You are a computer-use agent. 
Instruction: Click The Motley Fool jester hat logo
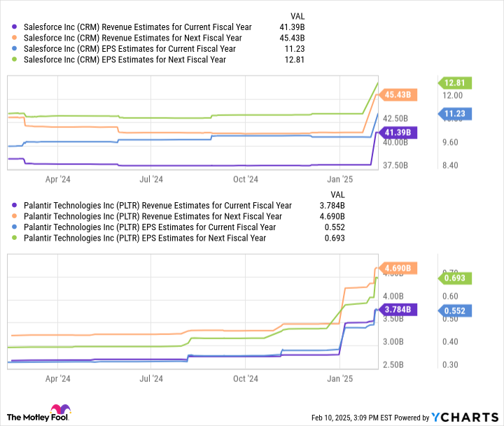click(60, 409)
